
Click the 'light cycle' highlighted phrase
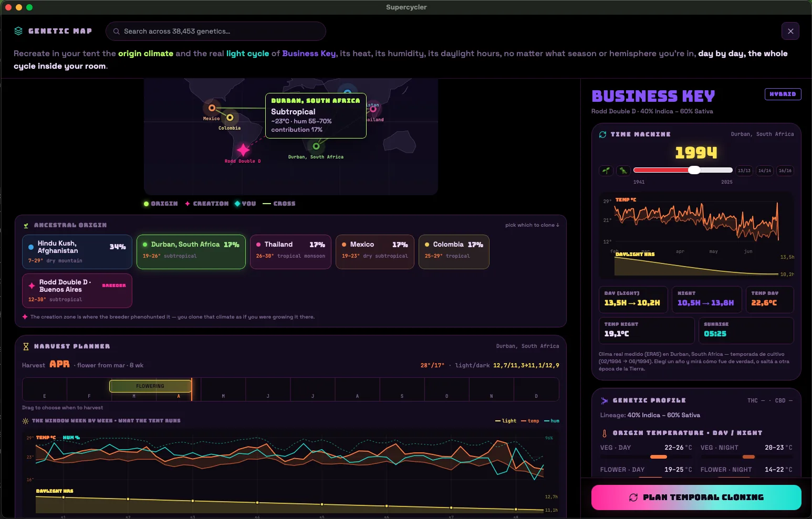coord(247,54)
